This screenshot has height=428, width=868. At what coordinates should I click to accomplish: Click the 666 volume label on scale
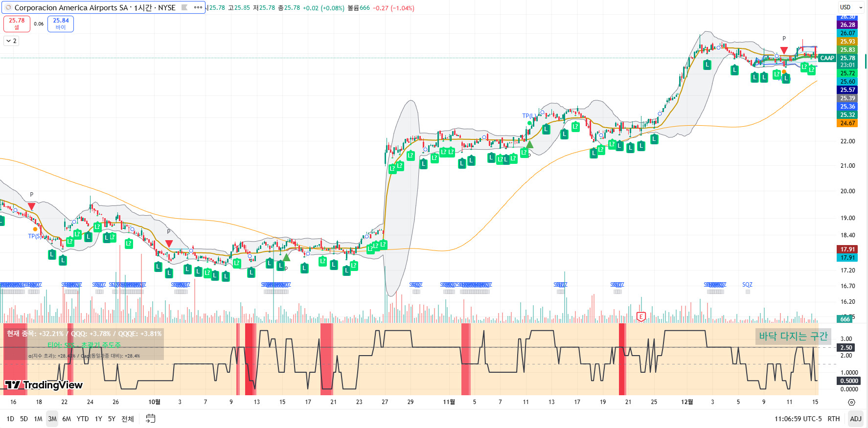point(845,319)
